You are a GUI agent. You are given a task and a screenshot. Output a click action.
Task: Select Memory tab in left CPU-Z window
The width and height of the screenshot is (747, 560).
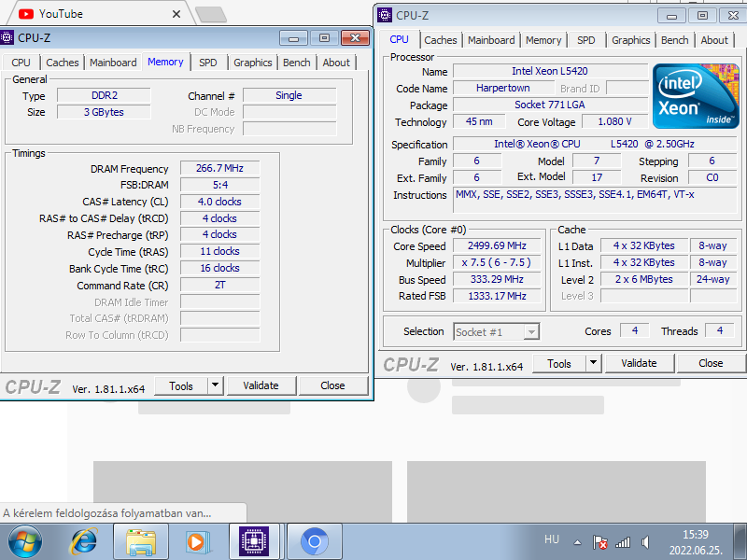click(165, 62)
